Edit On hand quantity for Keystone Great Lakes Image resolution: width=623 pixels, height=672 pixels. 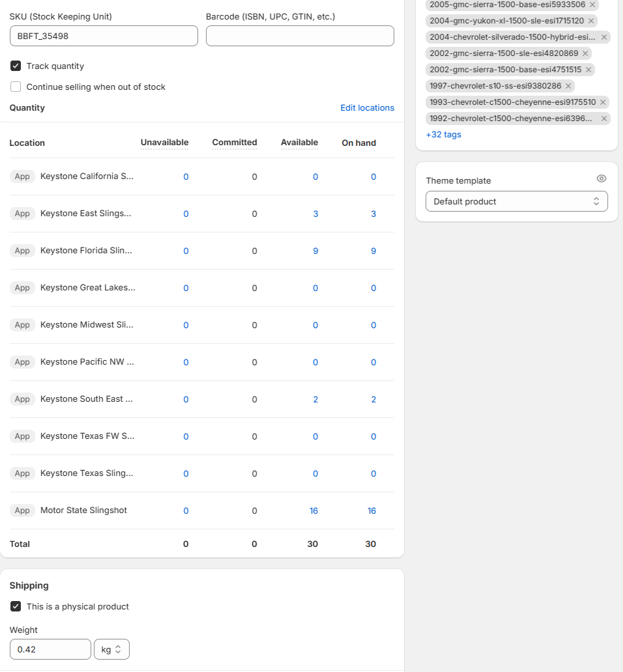pos(373,288)
